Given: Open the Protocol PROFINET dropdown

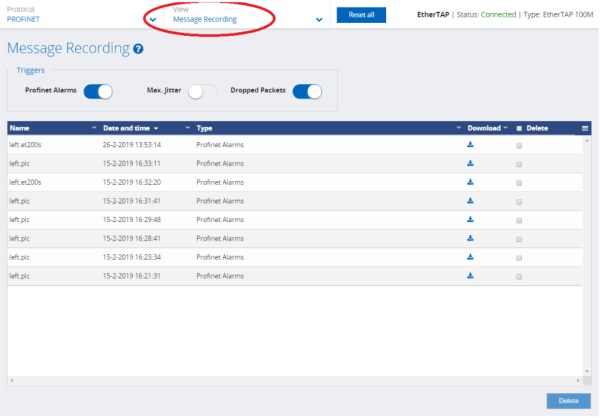Looking at the screenshot, I should [153, 20].
